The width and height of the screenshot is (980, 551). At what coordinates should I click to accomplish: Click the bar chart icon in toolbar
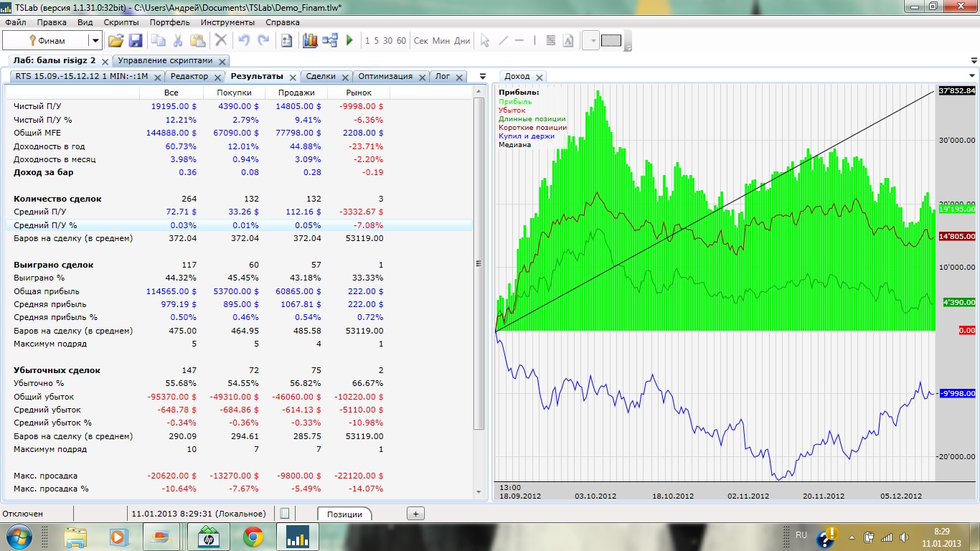310,41
